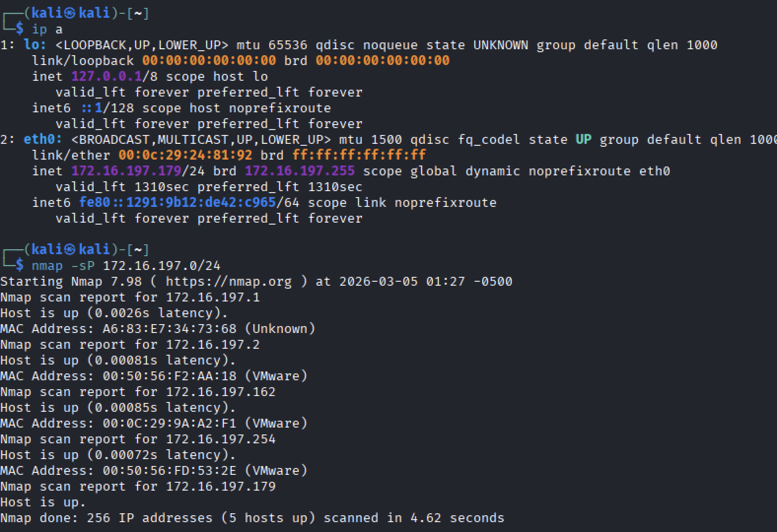Click the 'ip a' command text
This screenshot has width=777, height=532.
tap(47, 29)
